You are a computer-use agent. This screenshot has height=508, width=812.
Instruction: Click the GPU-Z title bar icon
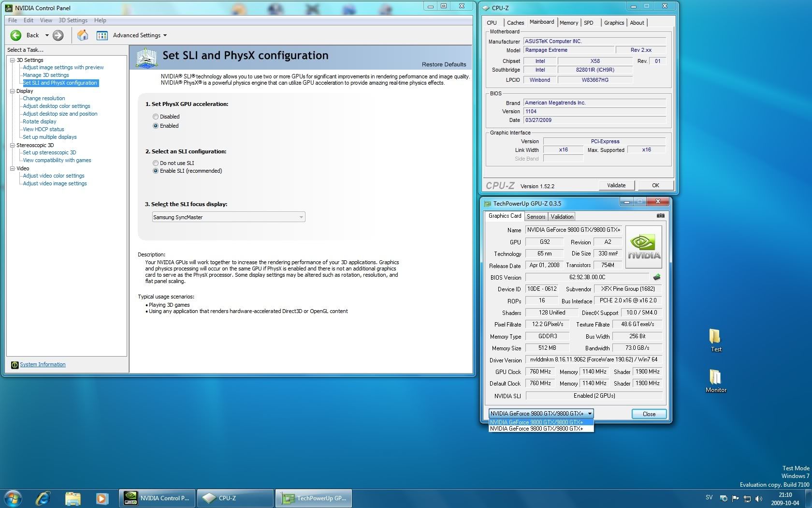(488, 204)
